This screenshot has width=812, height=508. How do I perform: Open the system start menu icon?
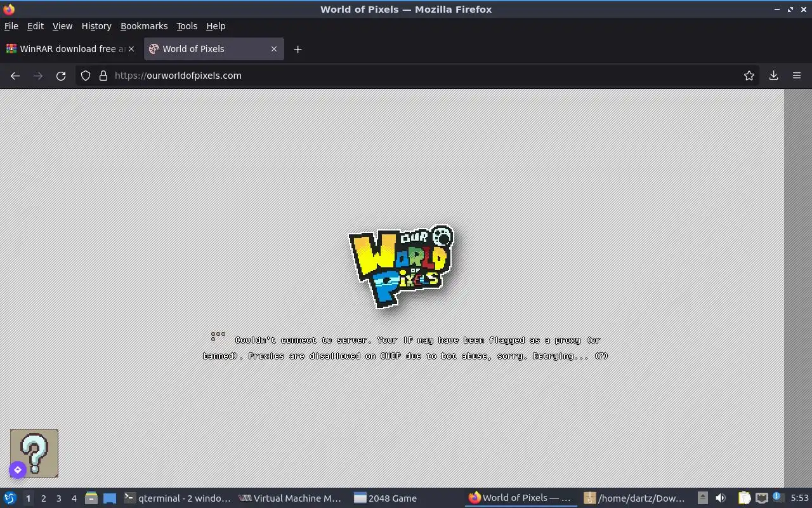pyautogui.click(x=10, y=498)
